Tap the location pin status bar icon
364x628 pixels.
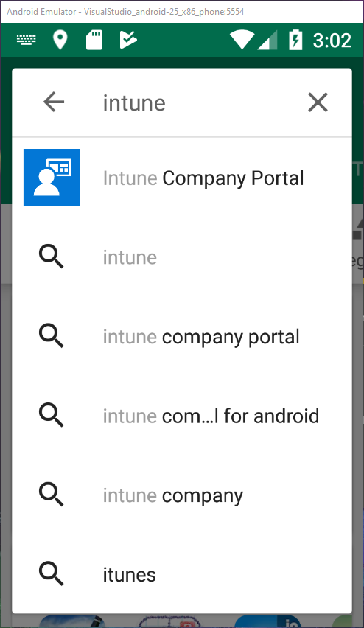click(60, 40)
